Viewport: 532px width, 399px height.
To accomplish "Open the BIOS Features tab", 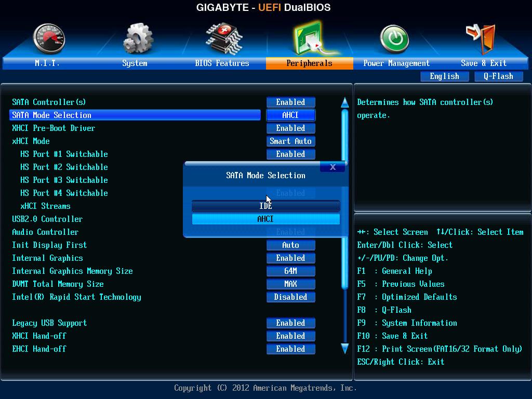I will tap(222, 63).
